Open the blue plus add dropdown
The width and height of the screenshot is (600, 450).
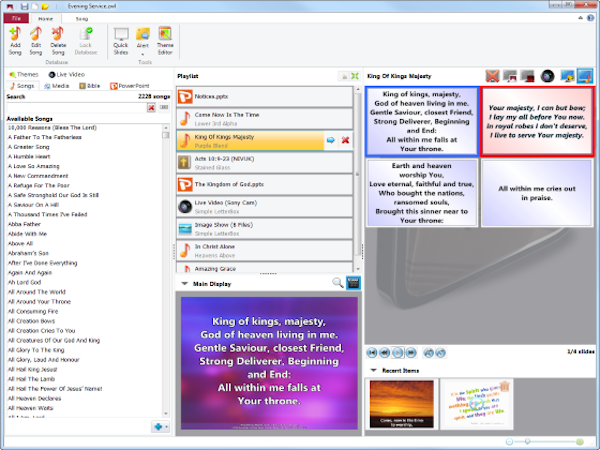click(x=161, y=426)
